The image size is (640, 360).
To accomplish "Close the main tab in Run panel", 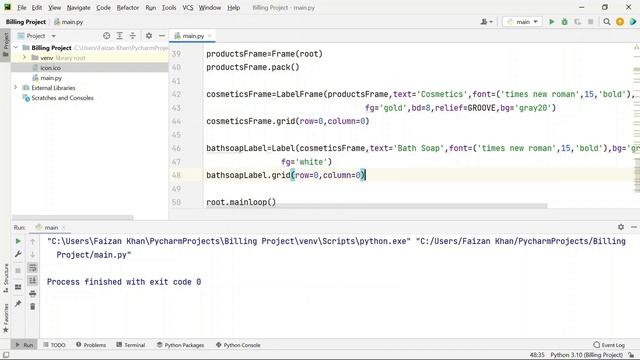I will (x=64, y=228).
